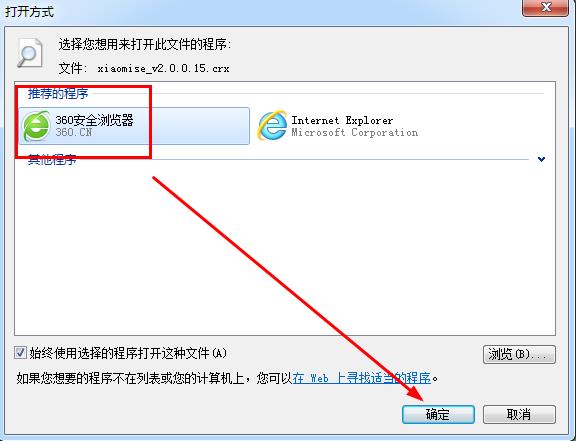
Task: Click the Microsoft Corporation publisher subtitle
Action: [354, 132]
